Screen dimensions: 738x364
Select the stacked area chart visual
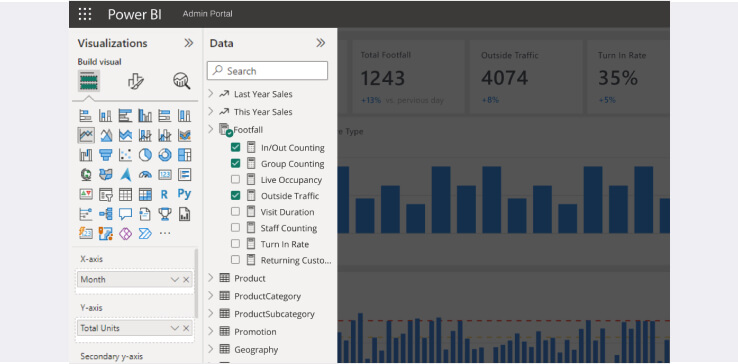[x=125, y=135]
